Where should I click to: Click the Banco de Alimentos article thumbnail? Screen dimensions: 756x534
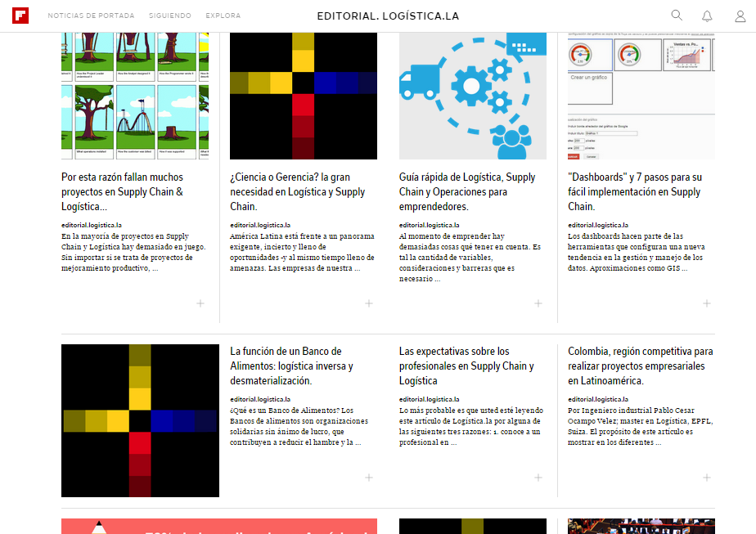[140, 420]
